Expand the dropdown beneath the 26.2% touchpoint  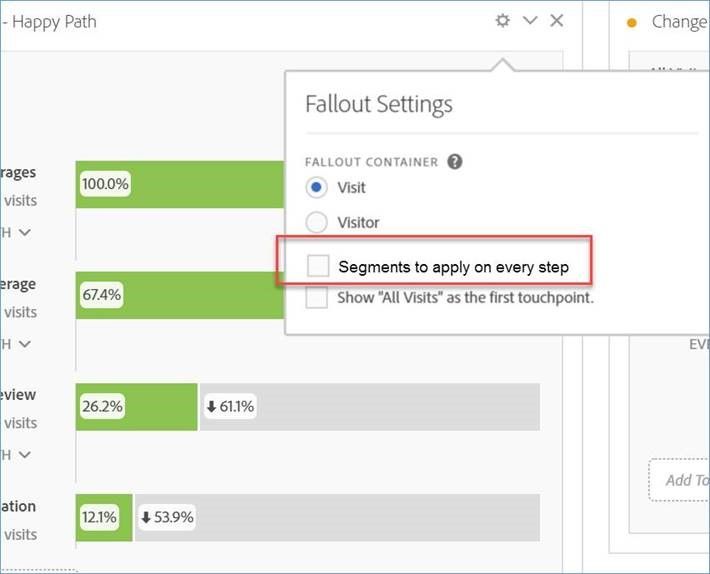23,455
